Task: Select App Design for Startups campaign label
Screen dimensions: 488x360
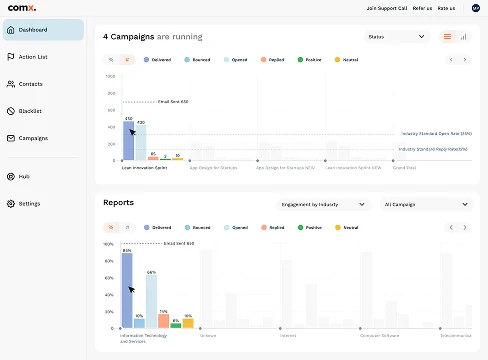Action: point(213,168)
